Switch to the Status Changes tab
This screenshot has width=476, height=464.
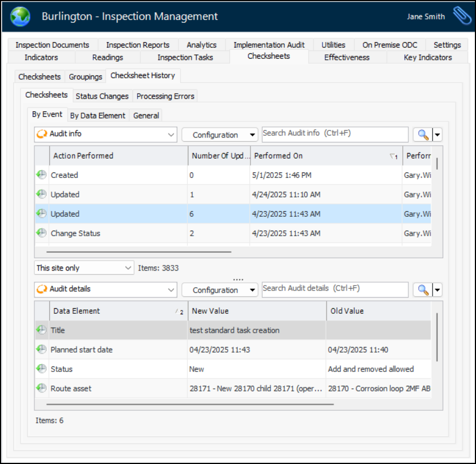tap(102, 96)
